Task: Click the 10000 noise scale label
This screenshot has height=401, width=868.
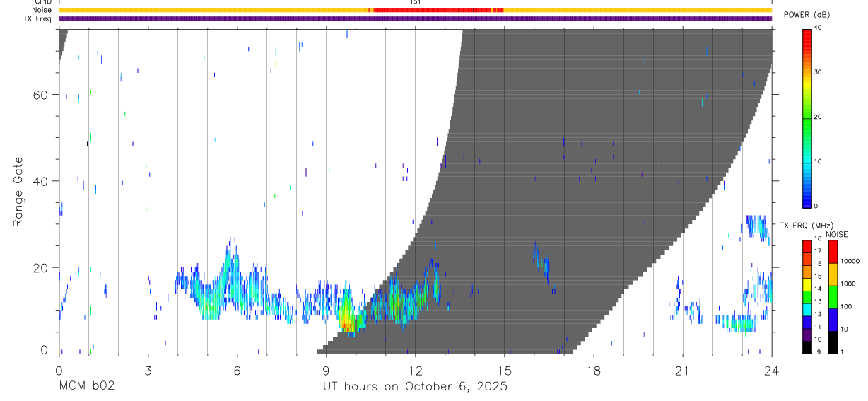Action: point(850,261)
